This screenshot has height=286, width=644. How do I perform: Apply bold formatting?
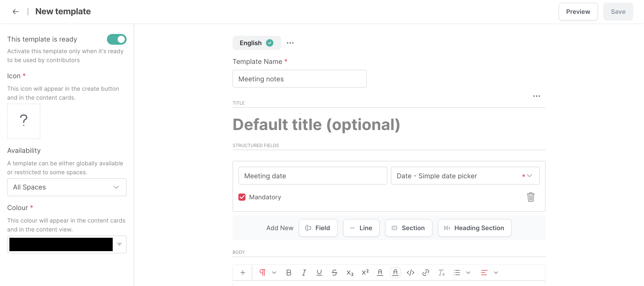click(289, 273)
